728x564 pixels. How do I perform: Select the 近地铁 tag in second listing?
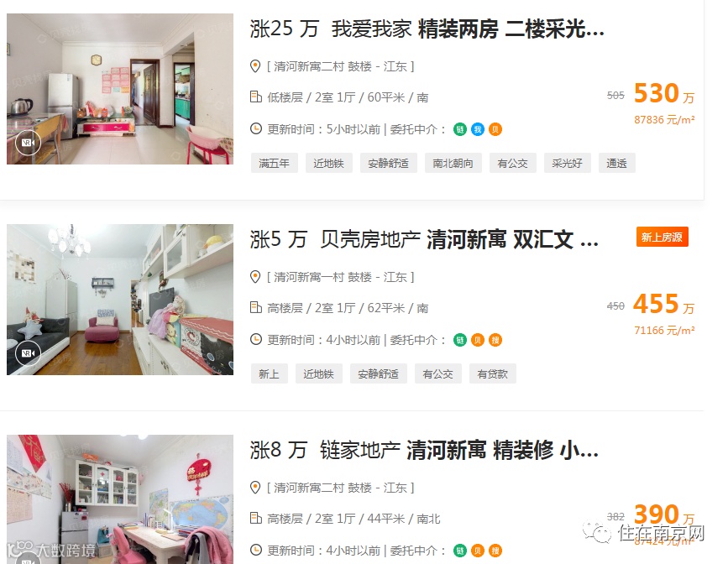(x=318, y=373)
